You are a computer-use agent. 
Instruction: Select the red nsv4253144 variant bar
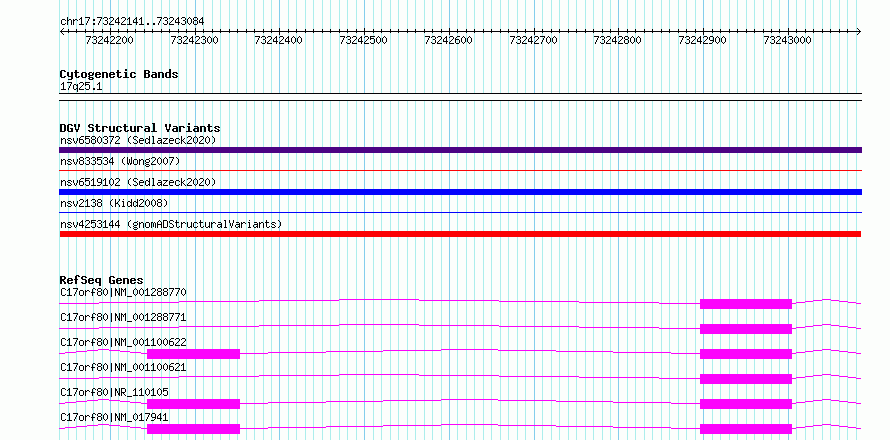(460, 234)
